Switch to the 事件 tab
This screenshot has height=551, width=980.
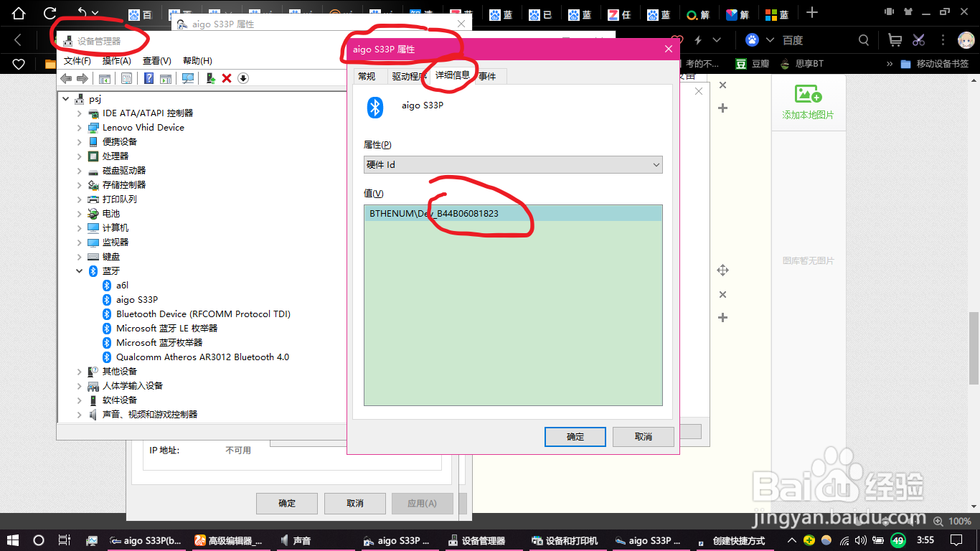488,76
